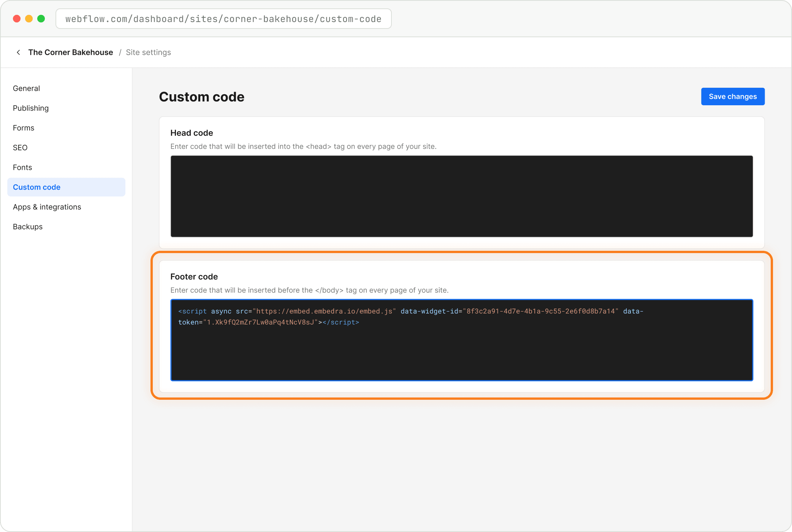The height and width of the screenshot is (532, 792).
Task: Click the Save changes button
Action: (733, 97)
